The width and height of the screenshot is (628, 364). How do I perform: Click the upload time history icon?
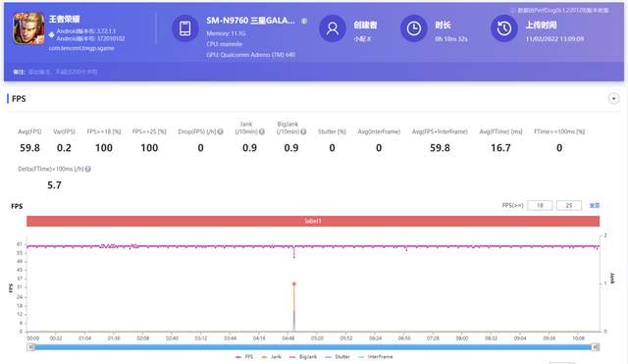coord(503,28)
